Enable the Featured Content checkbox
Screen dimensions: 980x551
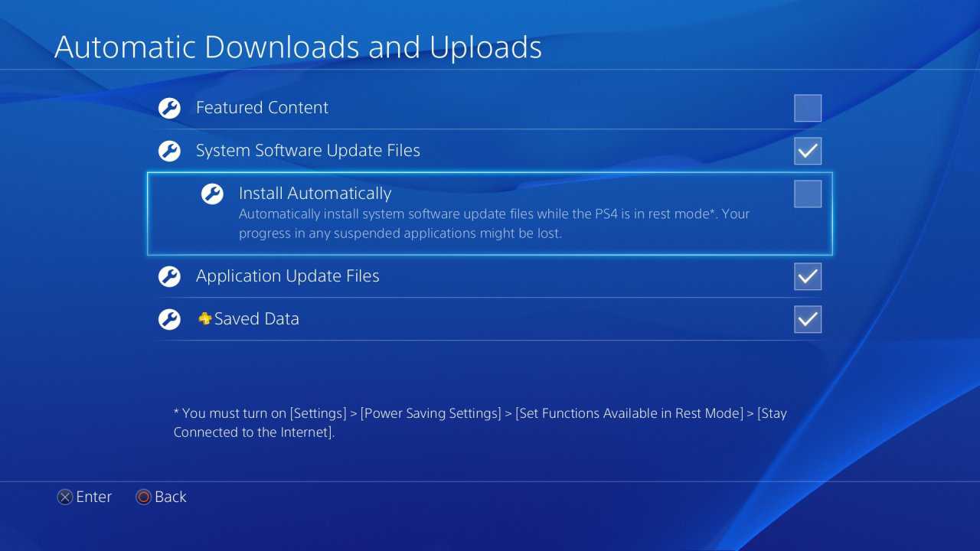(808, 108)
